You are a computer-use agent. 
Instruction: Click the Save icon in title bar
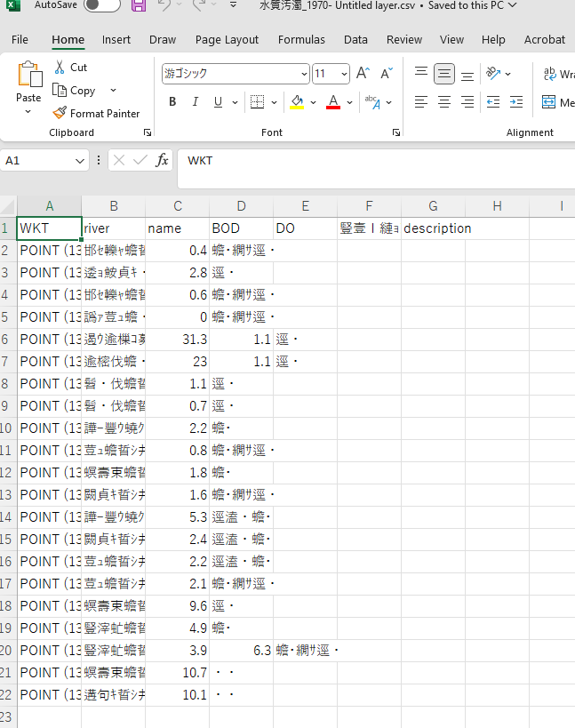point(139,5)
